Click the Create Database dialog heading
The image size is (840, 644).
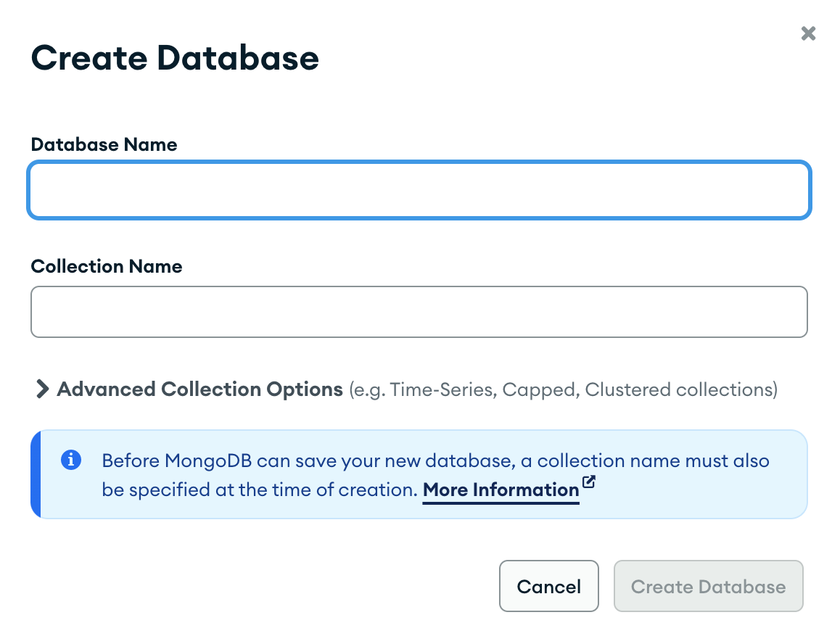pos(175,57)
